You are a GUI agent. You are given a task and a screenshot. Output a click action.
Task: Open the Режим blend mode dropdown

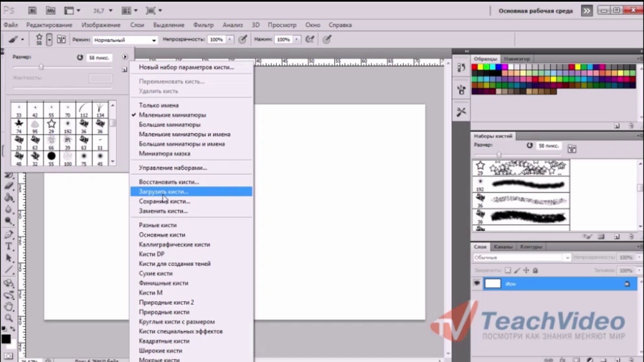(125, 40)
